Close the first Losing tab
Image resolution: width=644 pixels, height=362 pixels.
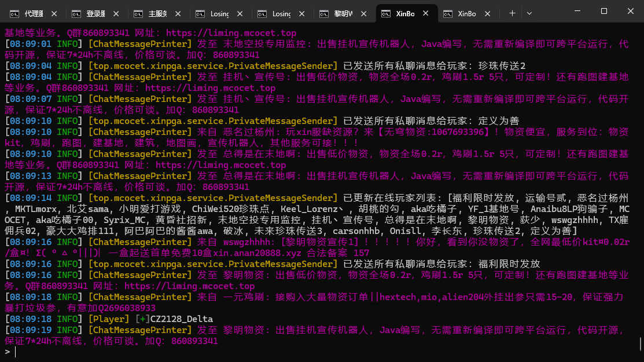coord(240,13)
